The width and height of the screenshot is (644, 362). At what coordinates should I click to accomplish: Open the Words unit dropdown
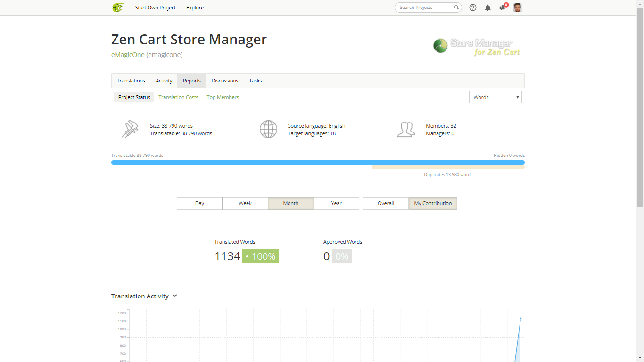coord(495,97)
